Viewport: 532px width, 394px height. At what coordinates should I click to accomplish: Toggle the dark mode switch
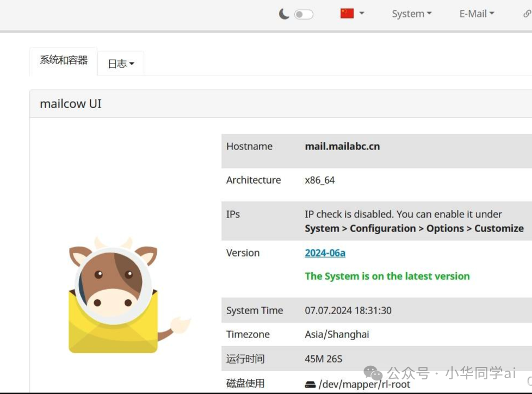pyautogui.click(x=304, y=15)
